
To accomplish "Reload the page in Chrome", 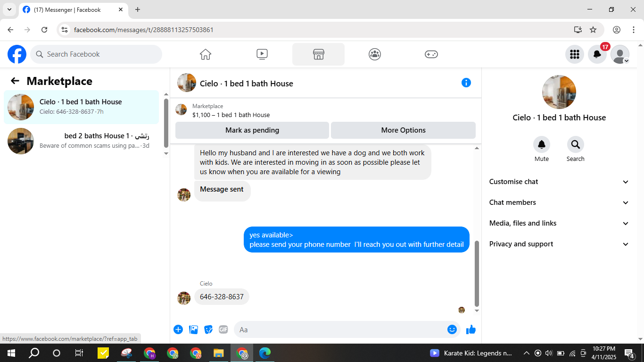I will coord(44,30).
